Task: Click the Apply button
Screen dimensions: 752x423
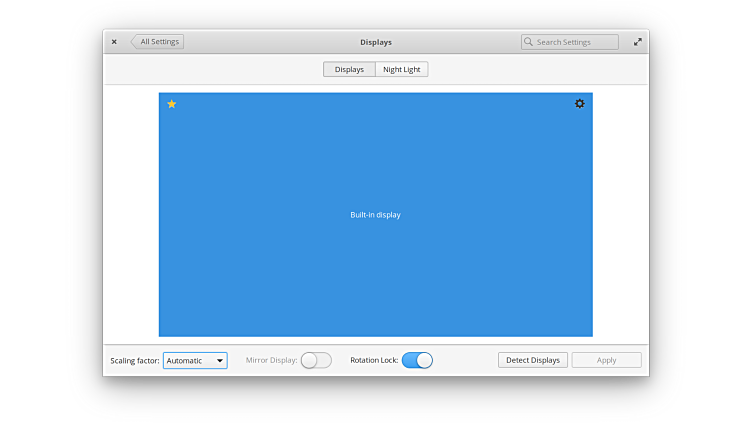Action: pos(606,360)
